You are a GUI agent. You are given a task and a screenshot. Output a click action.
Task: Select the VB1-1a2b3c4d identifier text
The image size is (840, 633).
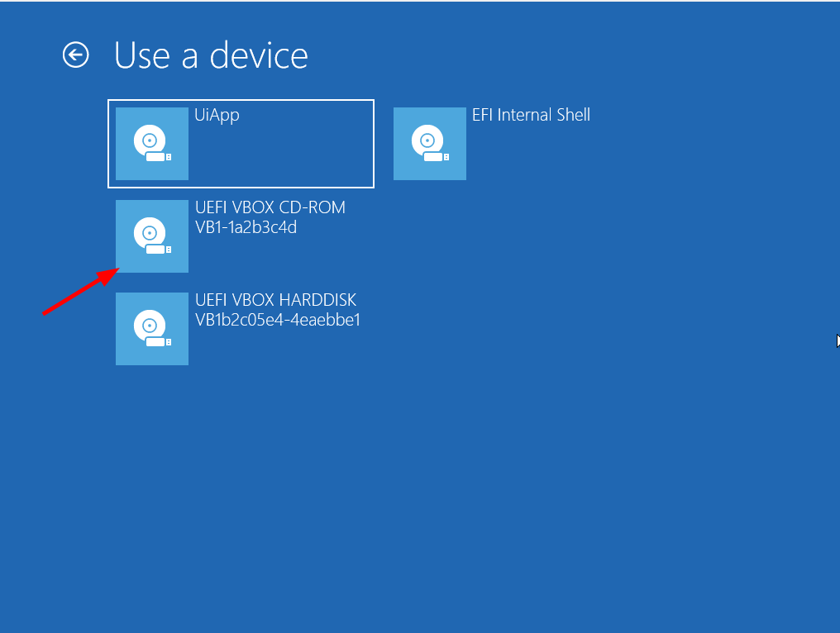point(246,227)
